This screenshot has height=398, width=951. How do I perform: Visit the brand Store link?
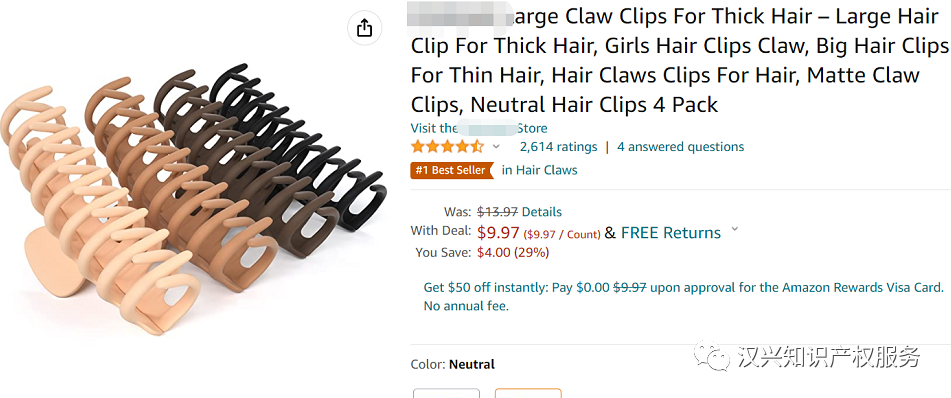click(x=479, y=129)
